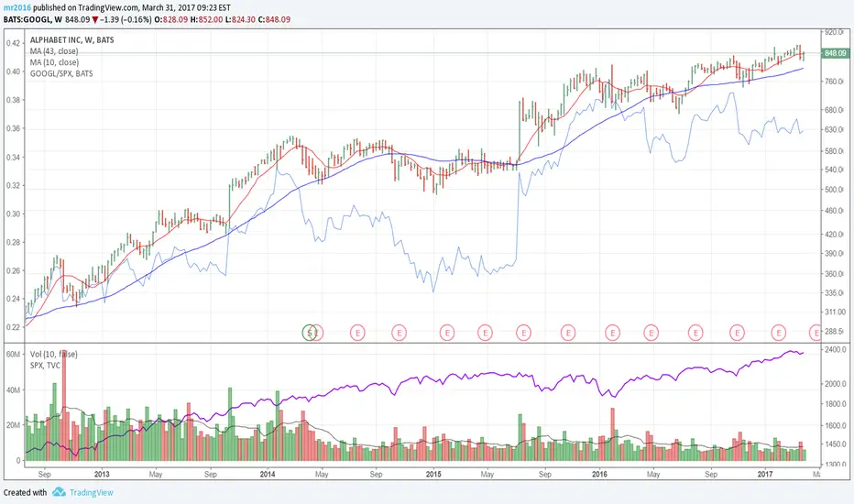Click the ALPHABET INC, W, BATS legend title
The height and width of the screenshot is (504, 854).
click(71, 39)
